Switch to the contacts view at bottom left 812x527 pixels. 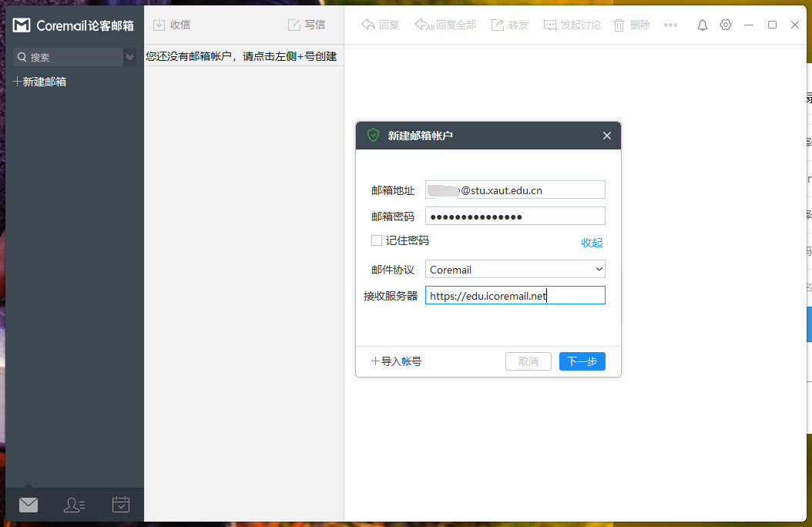(x=74, y=505)
